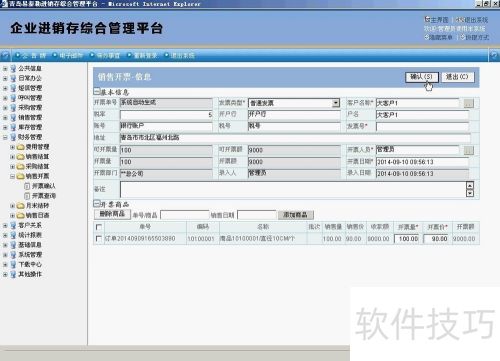This screenshot has width=500, height=361.
Task: Click the 确认(S) confirm button
Action: 421,77
